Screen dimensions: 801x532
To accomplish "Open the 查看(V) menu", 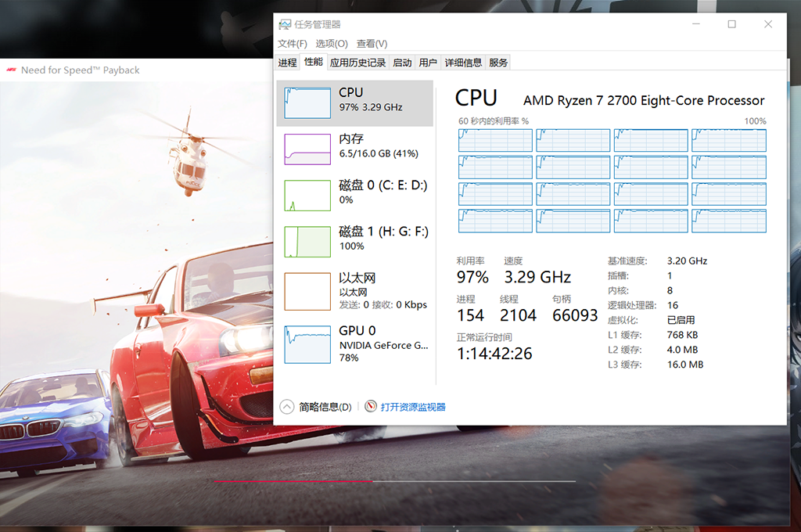I will pyautogui.click(x=372, y=44).
